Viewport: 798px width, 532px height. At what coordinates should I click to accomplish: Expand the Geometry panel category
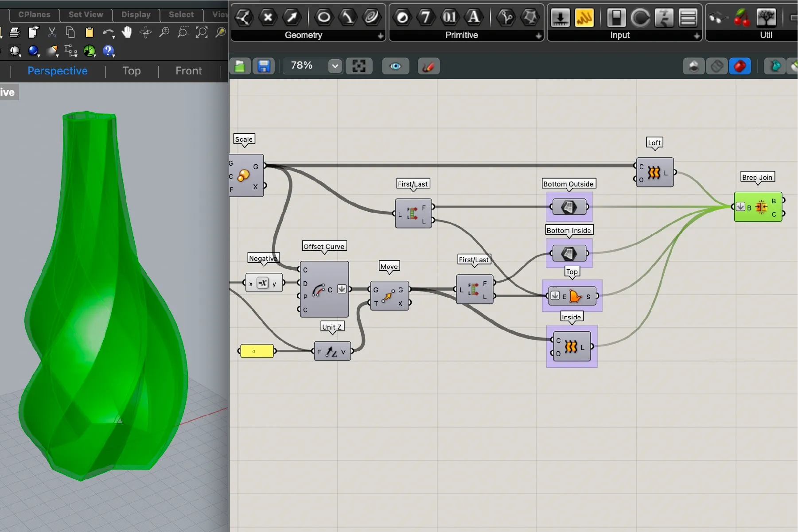tap(381, 36)
